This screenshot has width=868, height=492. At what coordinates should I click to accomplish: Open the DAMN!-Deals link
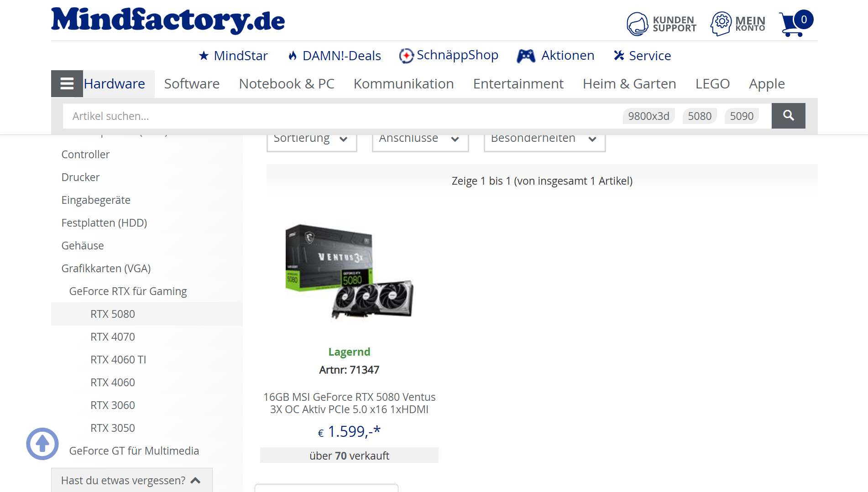coord(341,56)
